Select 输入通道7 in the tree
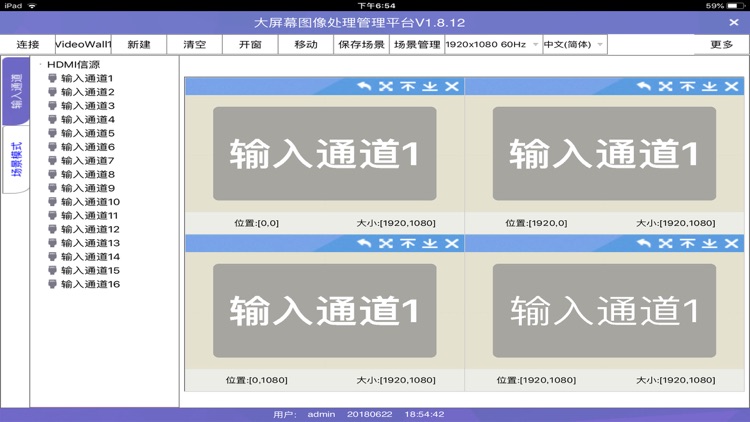The image size is (750, 422). pyautogui.click(x=88, y=160)
